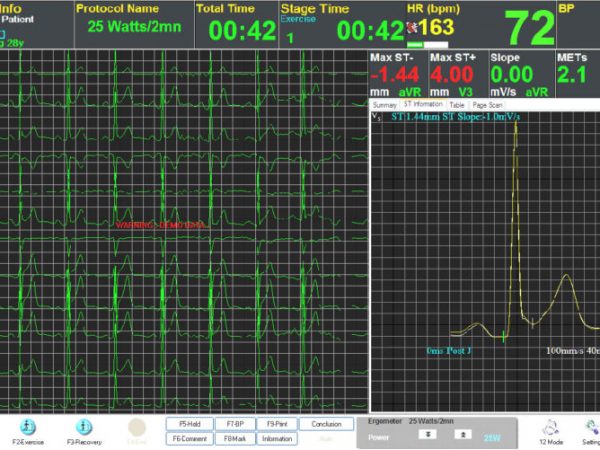
Task: Select the ST Information tab
Action: 422,104
